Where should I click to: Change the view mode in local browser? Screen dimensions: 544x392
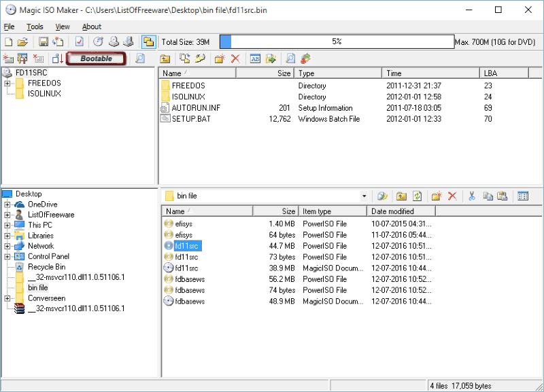523,196
